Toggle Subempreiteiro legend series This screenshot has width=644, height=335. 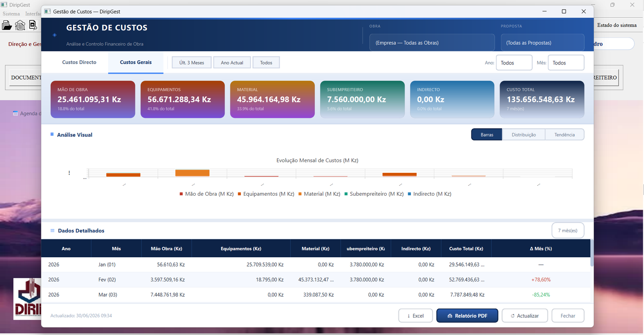click(374, 194)
